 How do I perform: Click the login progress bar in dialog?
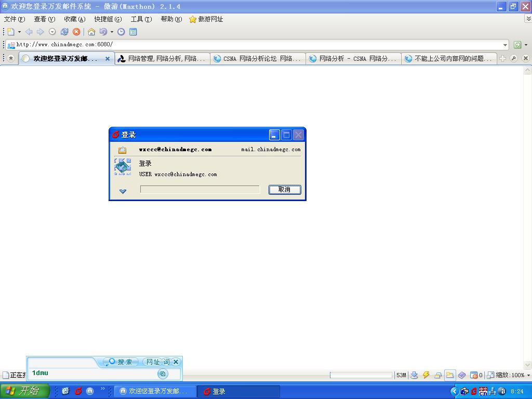click(x=200, y=189)
